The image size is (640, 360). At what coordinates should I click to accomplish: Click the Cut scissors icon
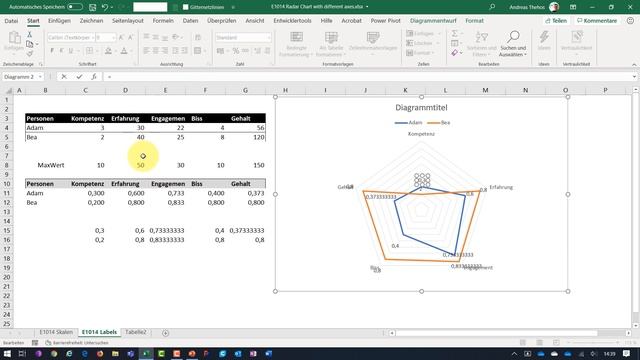click(x=29, y=35)
